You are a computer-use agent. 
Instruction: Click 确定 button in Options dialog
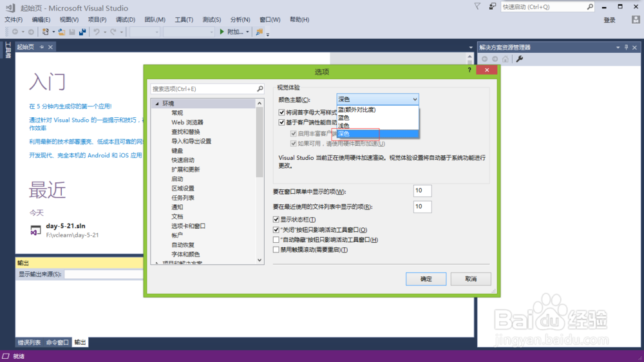(426, 279)
